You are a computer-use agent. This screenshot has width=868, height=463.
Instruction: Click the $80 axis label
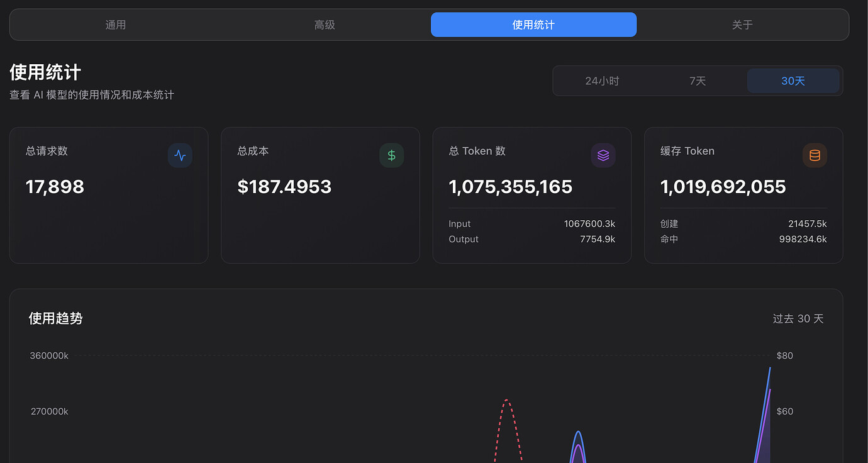pos(785,355)
